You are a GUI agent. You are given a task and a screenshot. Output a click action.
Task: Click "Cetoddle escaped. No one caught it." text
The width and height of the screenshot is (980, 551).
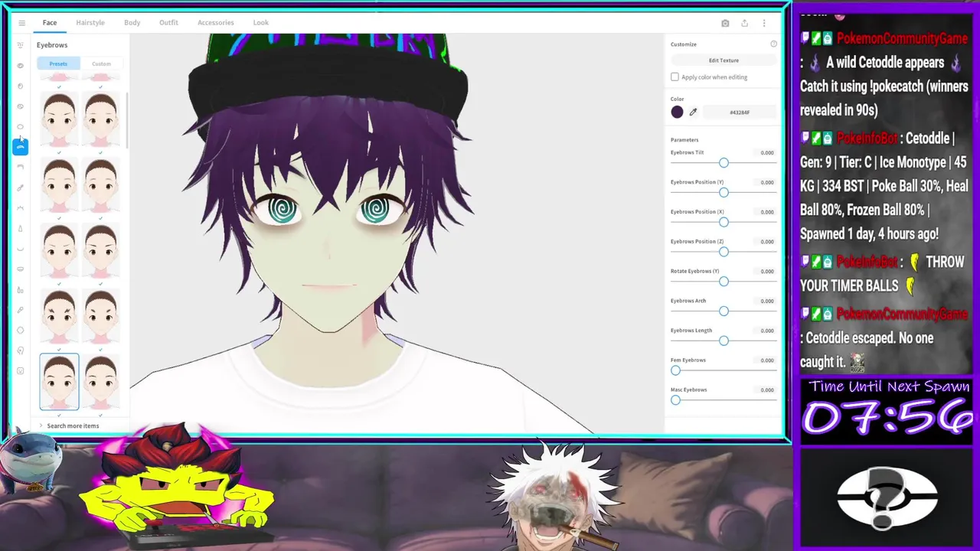pos(867,349)
